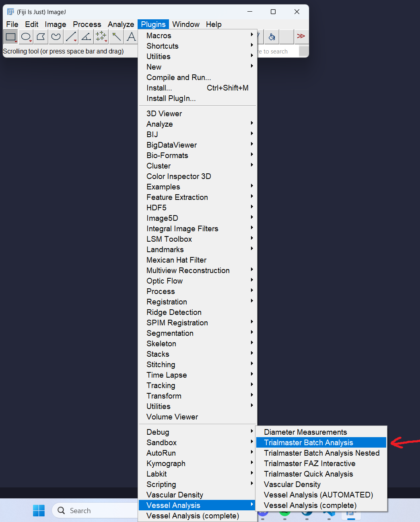Image resolution: width=420 pixels, height=522 pixels.
Task: Open the Labkit submenu
Action: pyautogui.click(x=198, y=474)
